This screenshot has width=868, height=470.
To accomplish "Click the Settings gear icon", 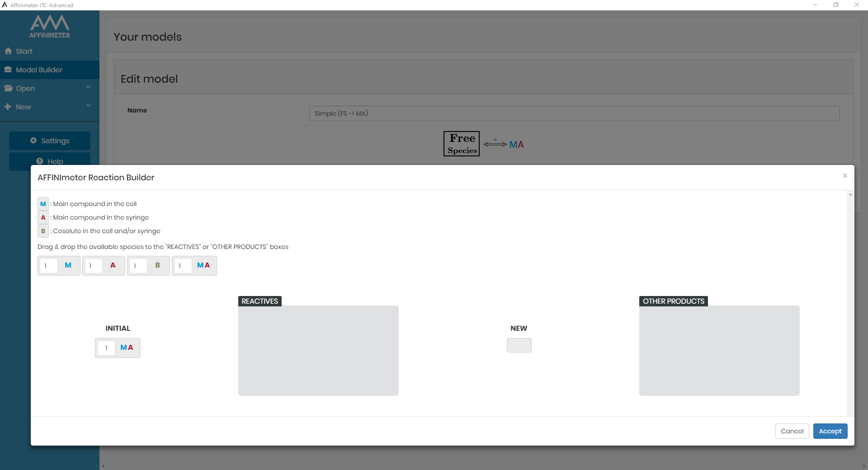I will pyautogui.click(x=33, y=141).
